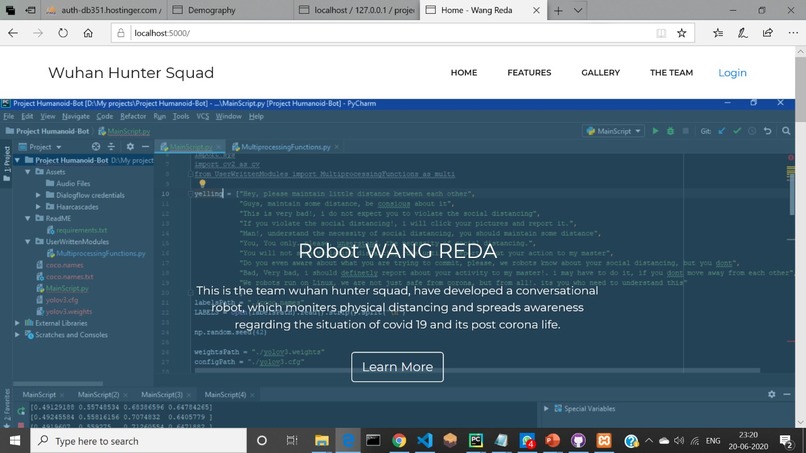
Task: Open Visual Studio Code from the taskbar
Action: click(425, 441)
